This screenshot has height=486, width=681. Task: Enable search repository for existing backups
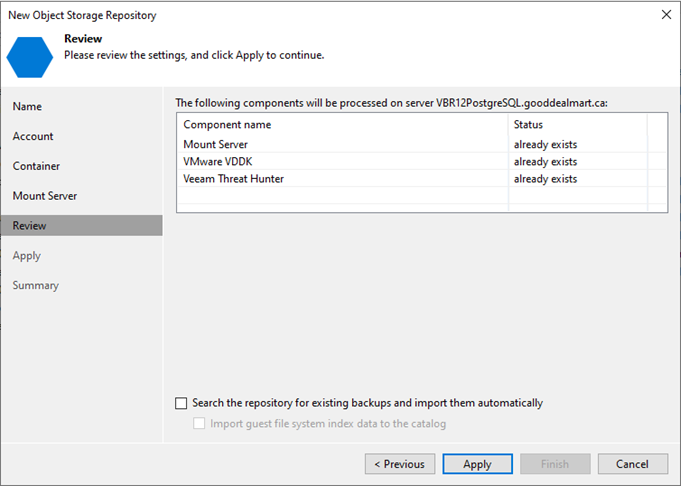[x=181, y=403]
